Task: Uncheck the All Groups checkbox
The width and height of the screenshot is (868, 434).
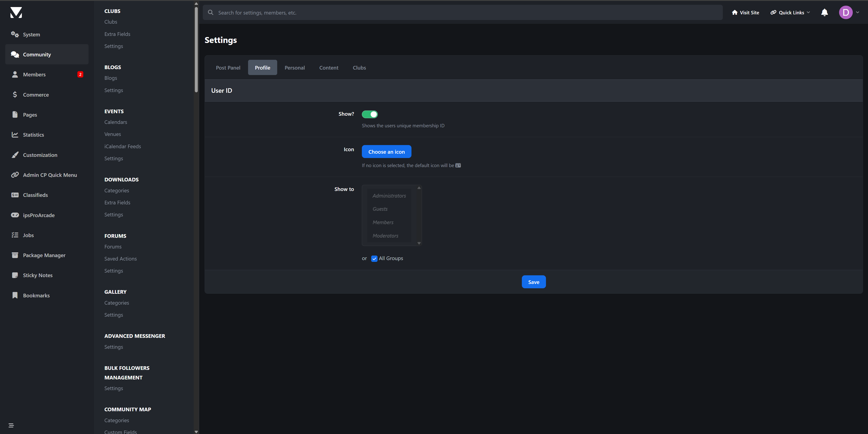Action: click(374, 258)
